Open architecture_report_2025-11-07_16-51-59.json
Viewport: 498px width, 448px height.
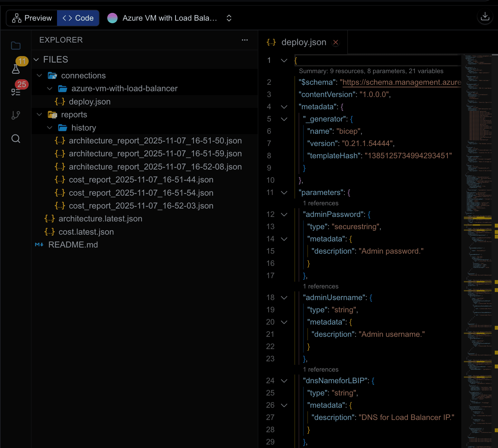(x=145, y=153)
